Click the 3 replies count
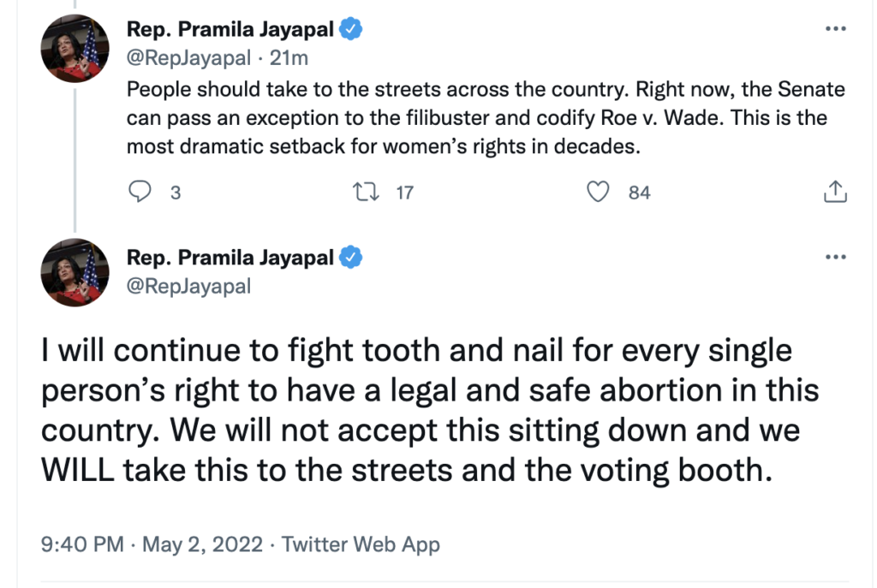 point(175,193)
